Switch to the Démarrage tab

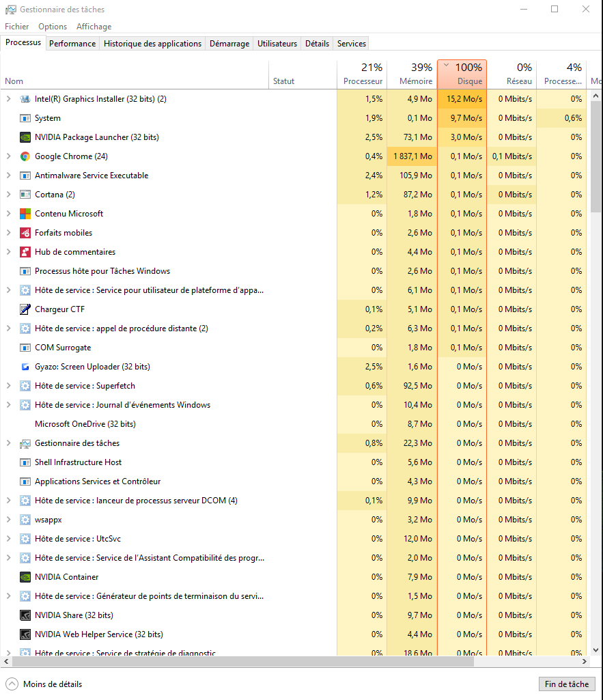(x=229, y=44)
